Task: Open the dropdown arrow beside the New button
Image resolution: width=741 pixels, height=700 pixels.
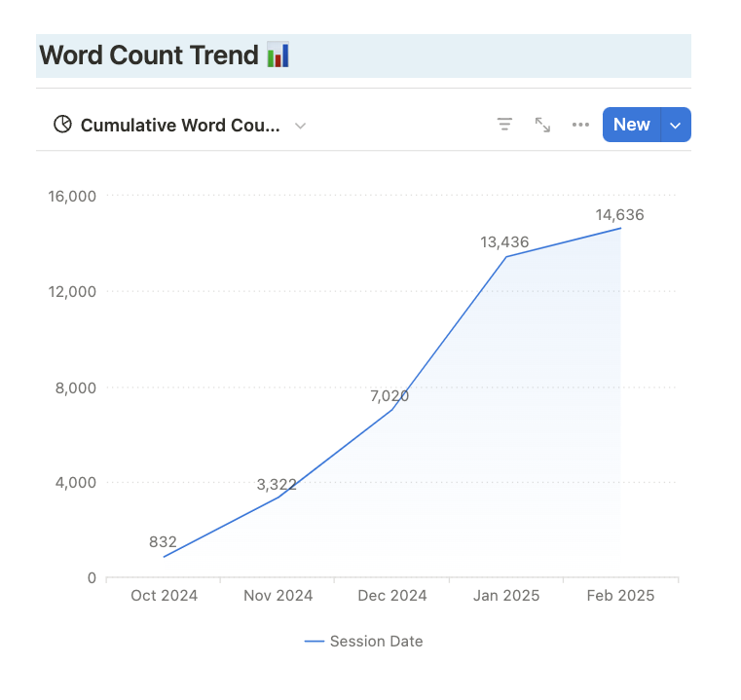Action: coord(677,125)
